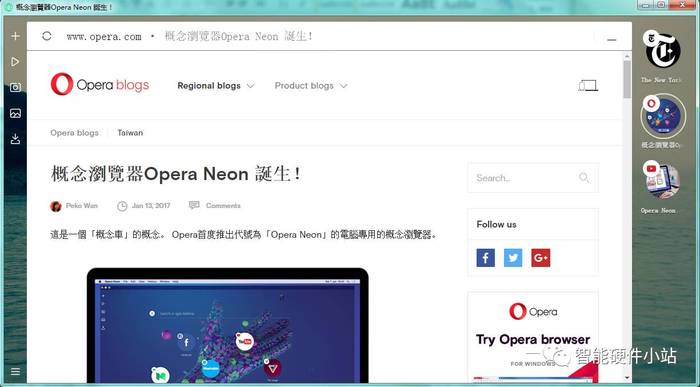700x387 pixels.
Task: Click the devices icon in blog header
Action: (x=588, y=85)
